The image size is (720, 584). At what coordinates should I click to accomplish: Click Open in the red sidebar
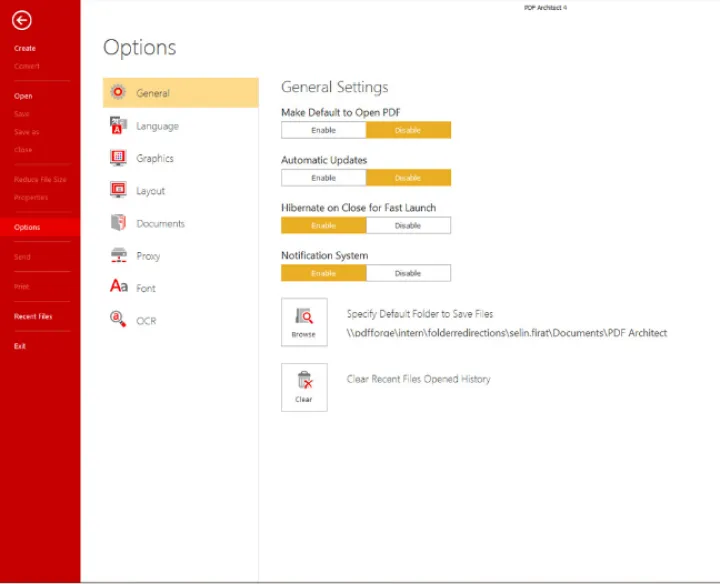[x=23, y=96]
